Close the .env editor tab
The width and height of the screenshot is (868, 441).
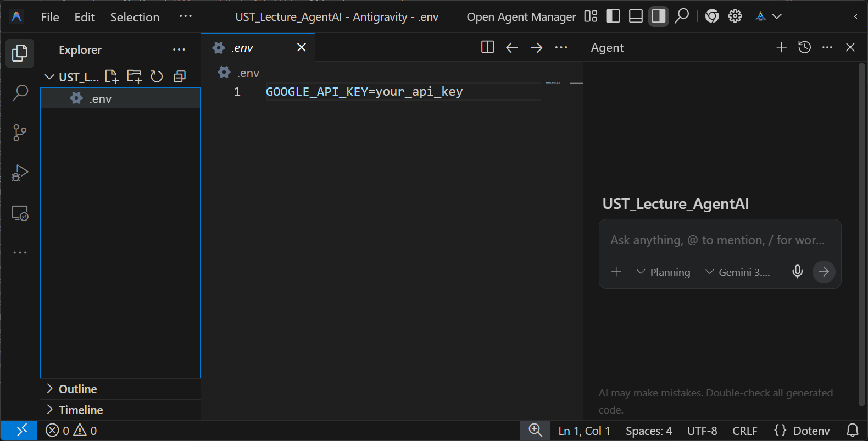[302, 47]
